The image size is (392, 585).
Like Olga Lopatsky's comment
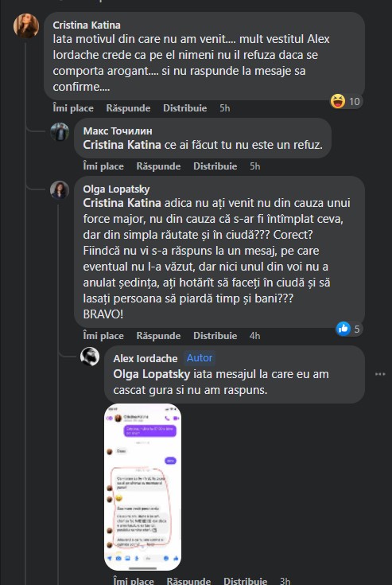tap(103, 336)
